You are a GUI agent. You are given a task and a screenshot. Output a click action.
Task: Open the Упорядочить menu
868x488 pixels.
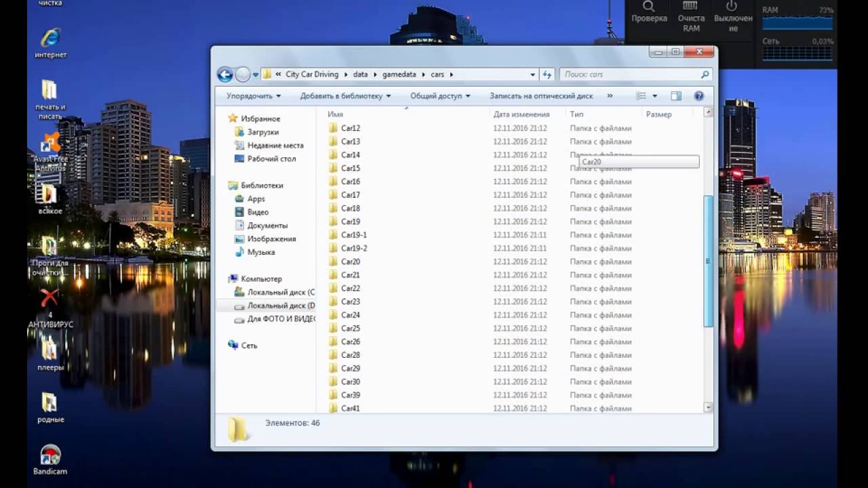(254, 96)
